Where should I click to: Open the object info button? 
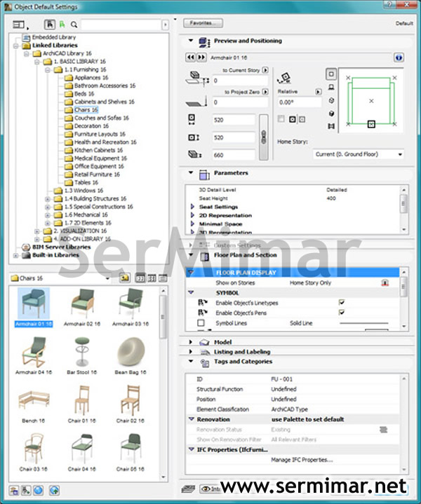pos(399,57)
